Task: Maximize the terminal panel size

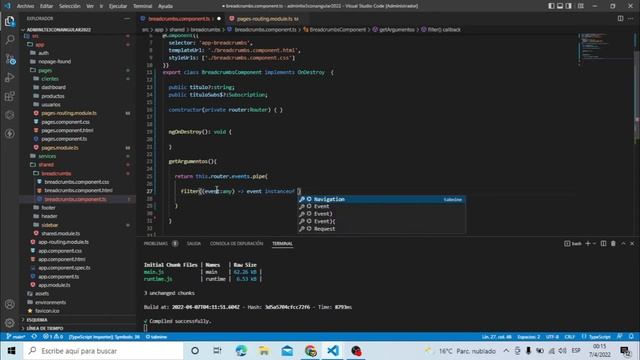Action: [x=623, y=243]
